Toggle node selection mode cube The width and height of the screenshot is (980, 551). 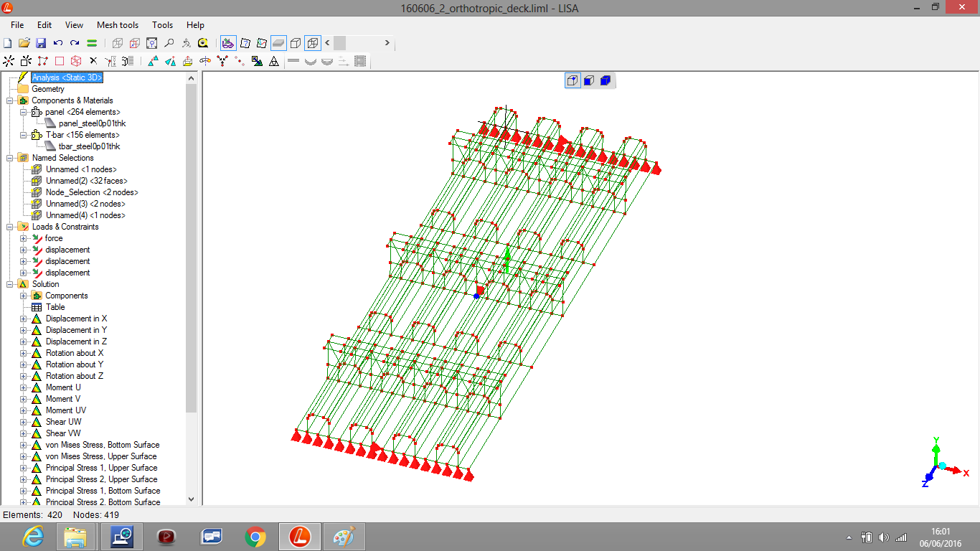(x=573, y=80)
